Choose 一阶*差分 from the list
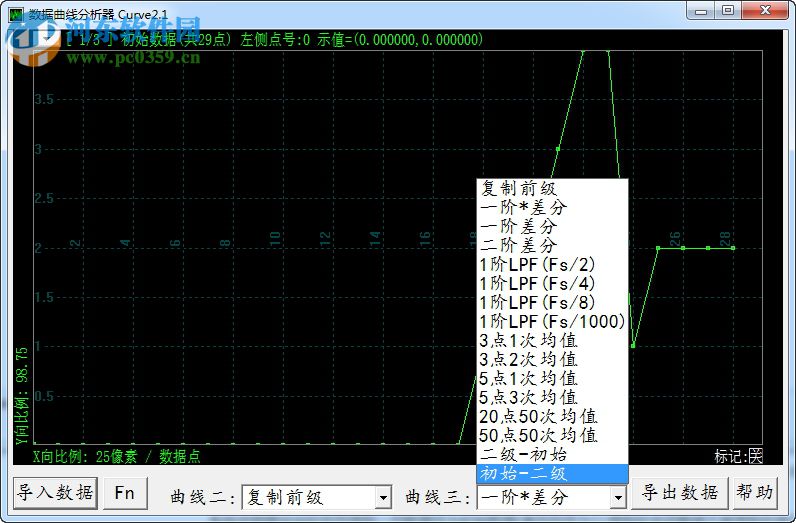This screenshot has width=796, height=523. click(552, 207)
